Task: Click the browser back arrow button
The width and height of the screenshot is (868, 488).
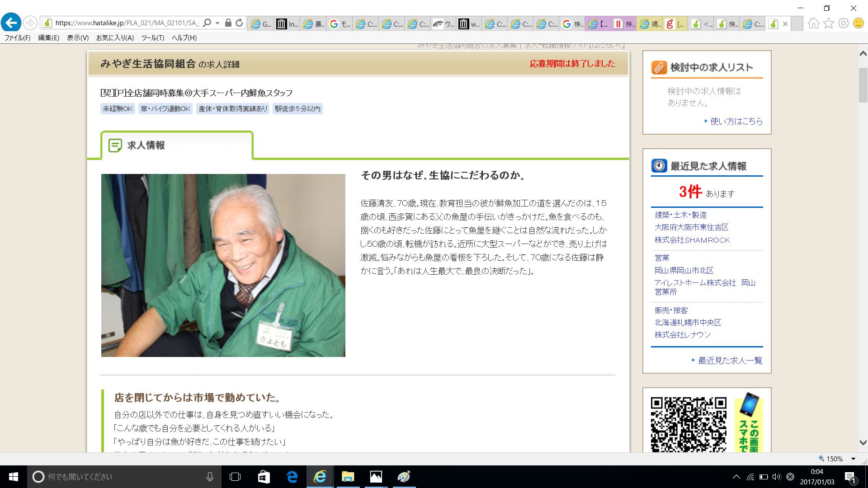Action: pyautogui.click(x=11, y=23)
